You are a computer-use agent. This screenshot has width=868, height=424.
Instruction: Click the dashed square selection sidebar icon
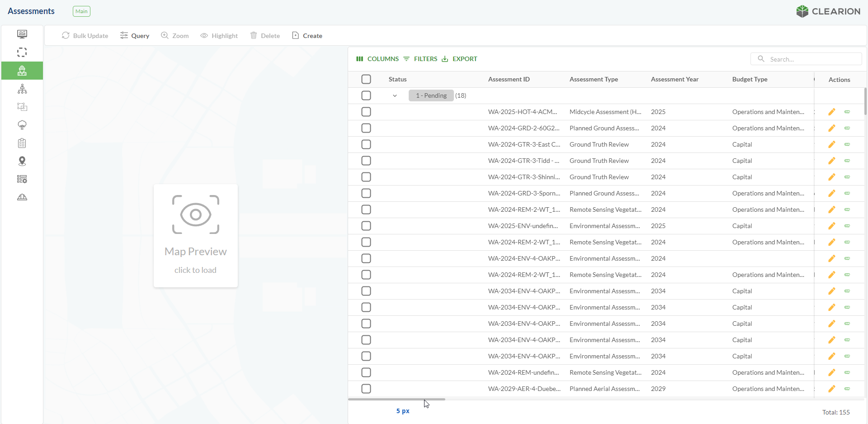22,52
